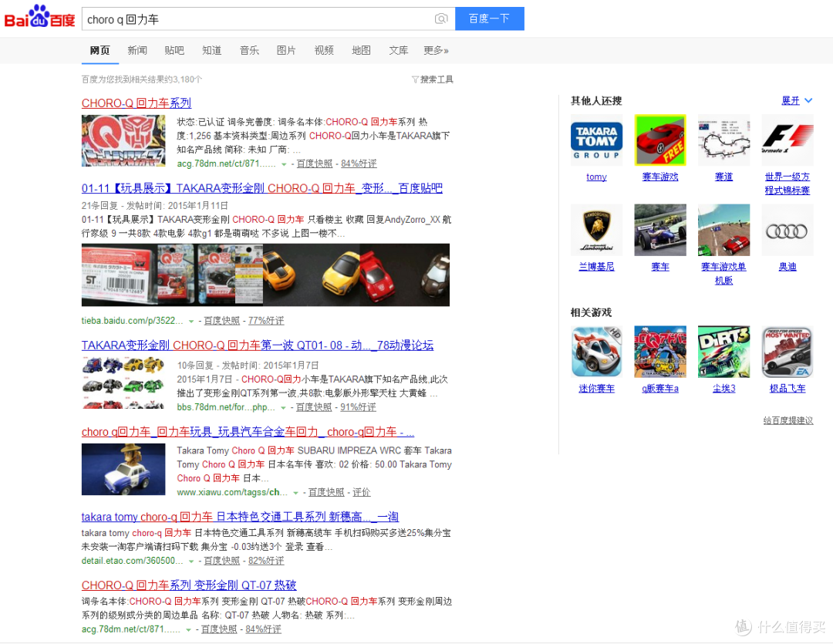Open 百度快照 for xiawu.com result
Screen dimensions: 833x644
pos(326,493)
